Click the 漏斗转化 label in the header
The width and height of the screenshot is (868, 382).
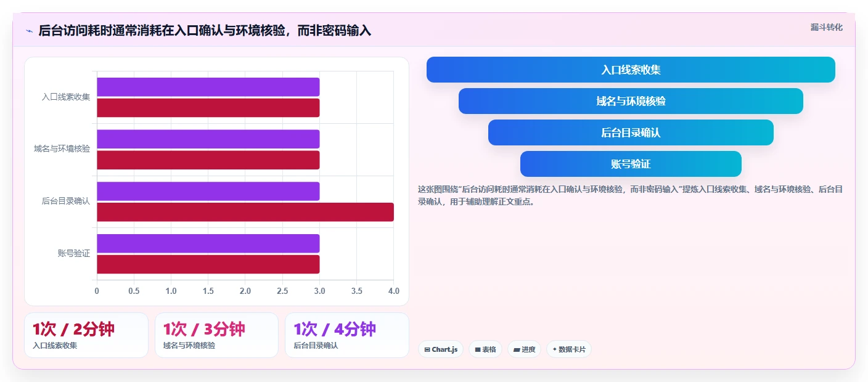pos(826,27)
